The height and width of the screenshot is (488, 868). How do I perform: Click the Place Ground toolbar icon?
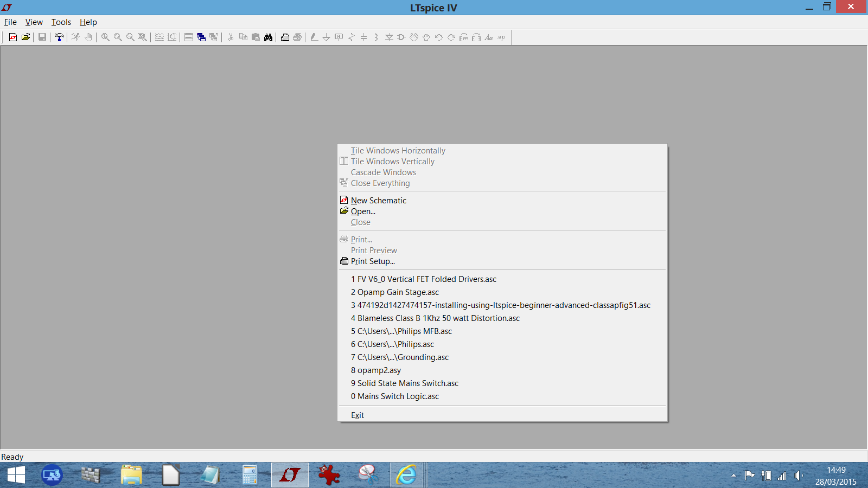326,37
